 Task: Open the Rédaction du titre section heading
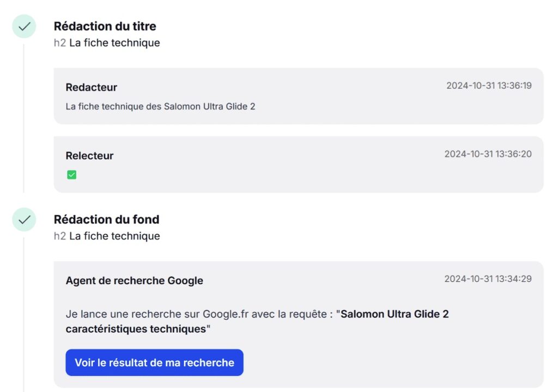[105, 26]
